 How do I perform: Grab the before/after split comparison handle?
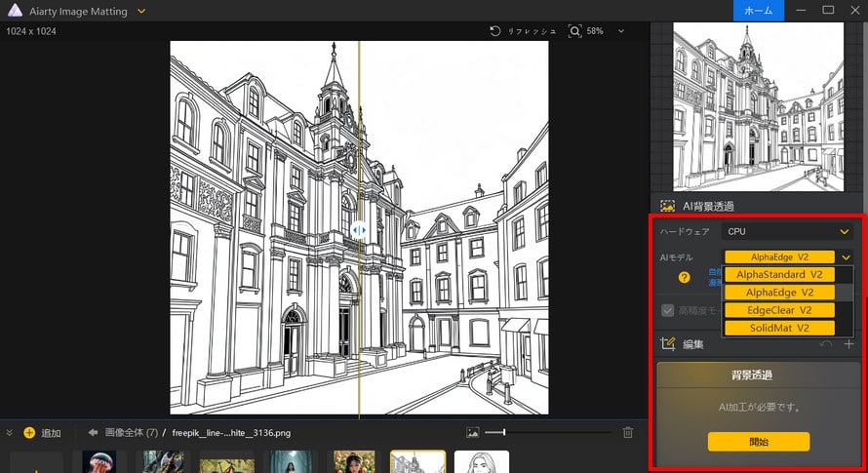359,230
